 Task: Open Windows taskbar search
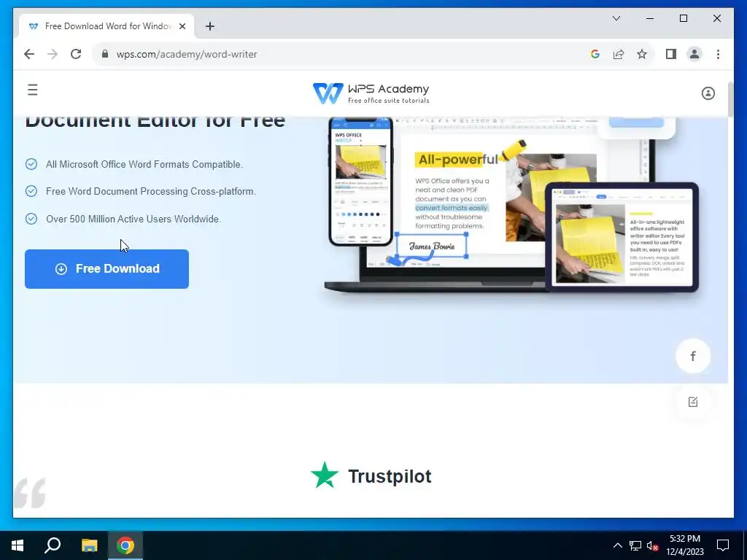[x=53, y=545]
